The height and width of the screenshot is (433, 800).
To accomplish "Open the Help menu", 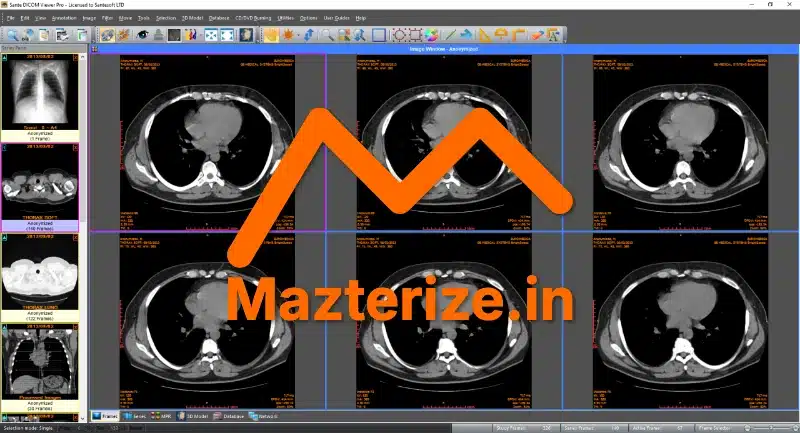I will point(361,18).
